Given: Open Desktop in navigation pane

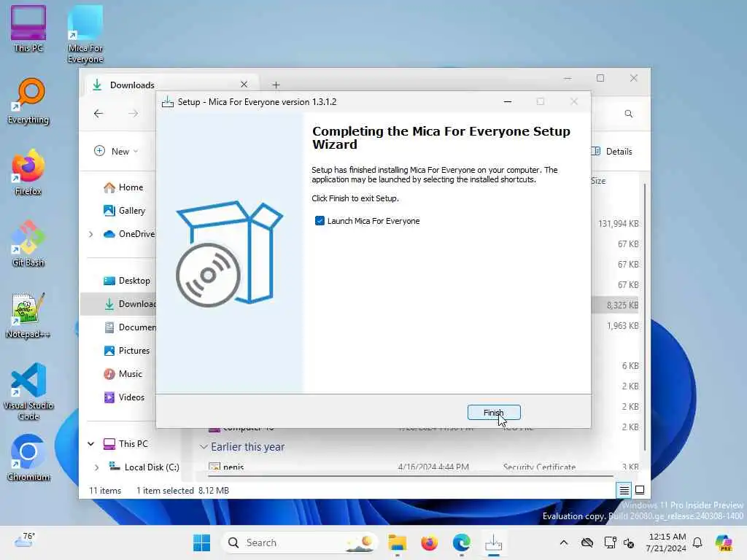Looking at the screenshot, I should tap(127, 281).
